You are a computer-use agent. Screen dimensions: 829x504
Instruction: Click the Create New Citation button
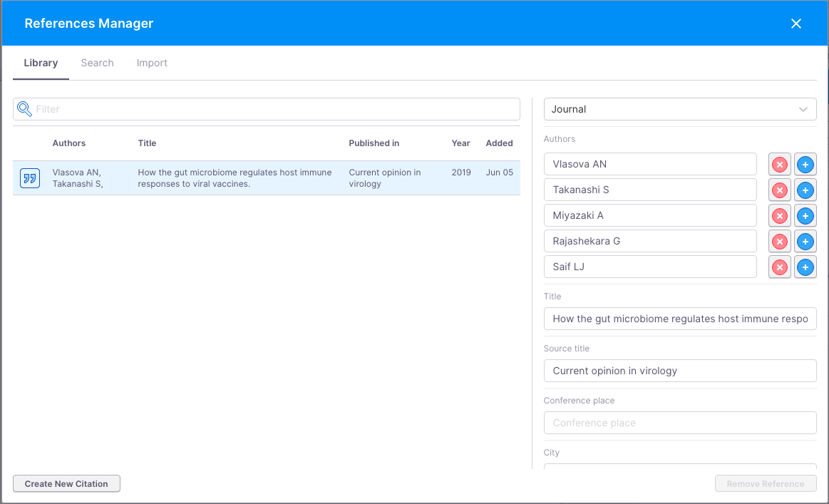click(x=66, y=483)
